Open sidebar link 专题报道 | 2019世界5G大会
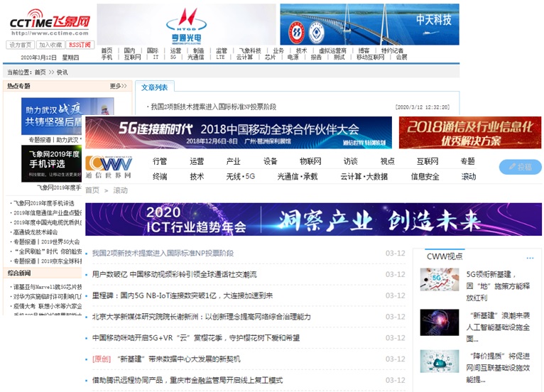This screenshot has width=544, height=392. pos(46,241)
